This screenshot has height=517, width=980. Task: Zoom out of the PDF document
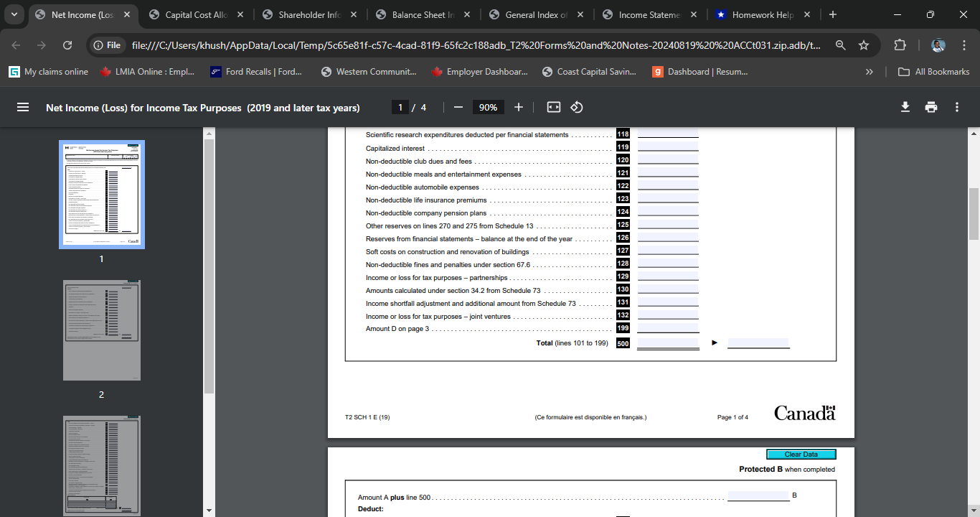(x=458, y=107)
